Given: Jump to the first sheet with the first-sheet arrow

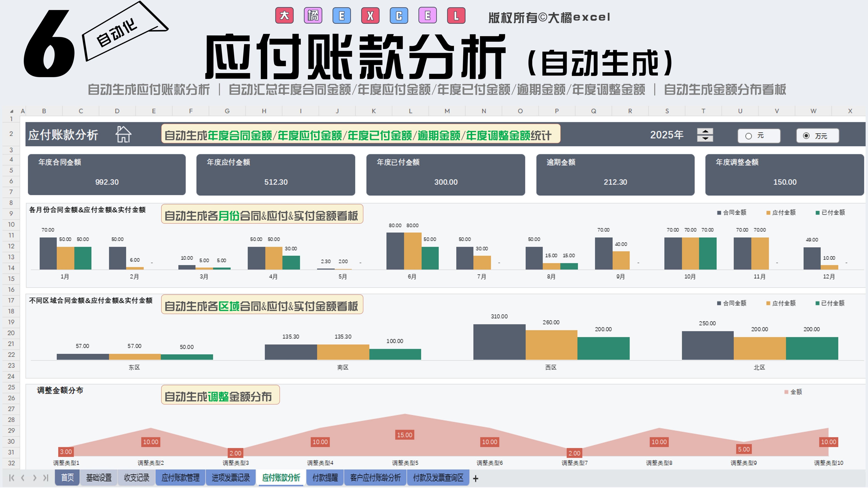Looking at the screenshot, I should pos(11,478).
